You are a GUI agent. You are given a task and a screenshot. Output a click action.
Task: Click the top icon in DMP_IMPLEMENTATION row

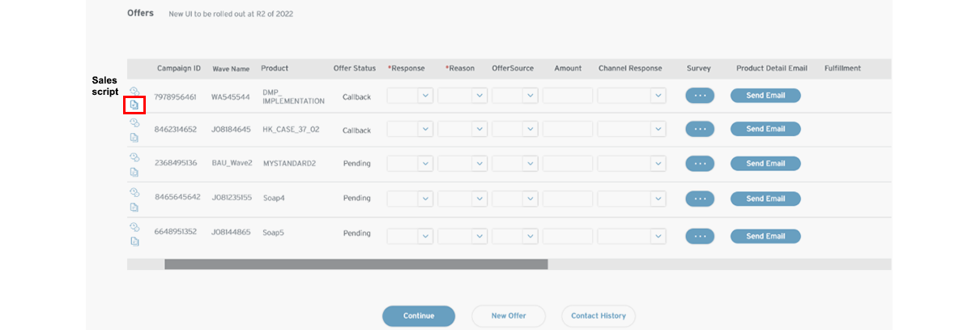coord(134,90)
